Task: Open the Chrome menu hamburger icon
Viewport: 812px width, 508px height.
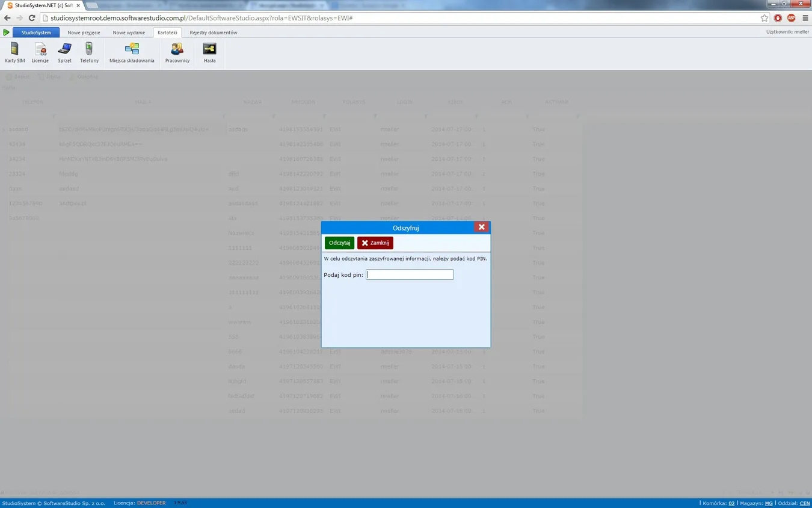Action: [805, 18]
